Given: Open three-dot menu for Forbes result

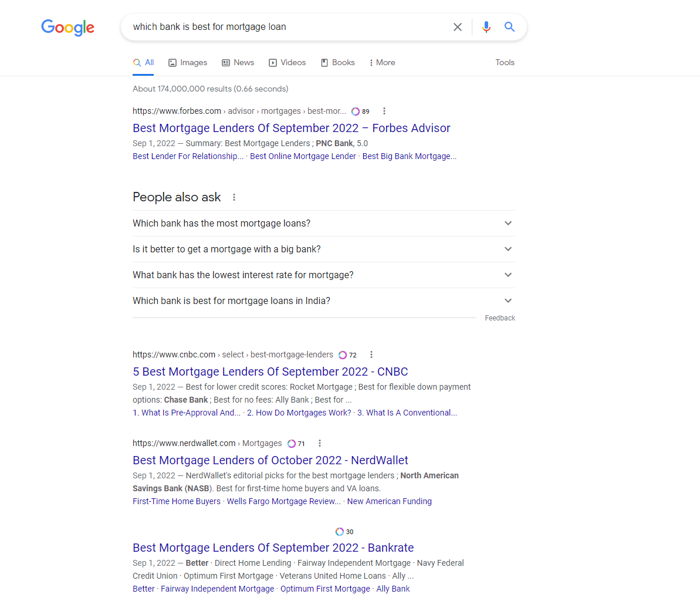Looking at the screenshot, I should [384, 111].
